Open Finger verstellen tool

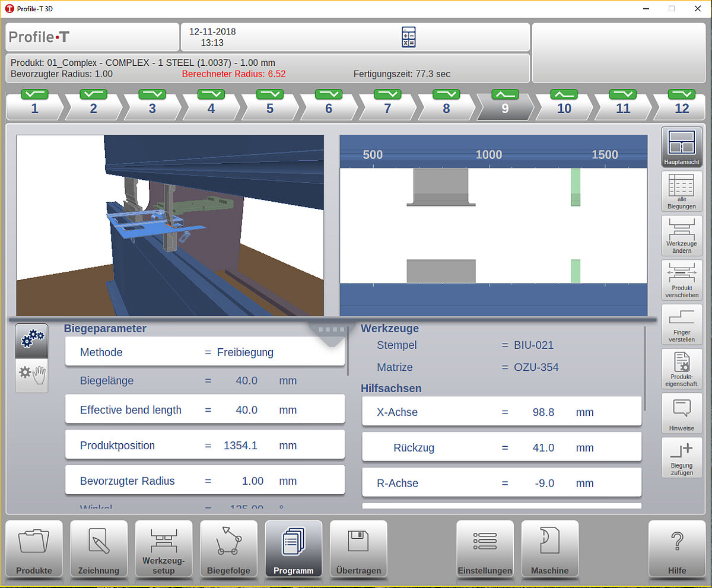tap(682, 325)
